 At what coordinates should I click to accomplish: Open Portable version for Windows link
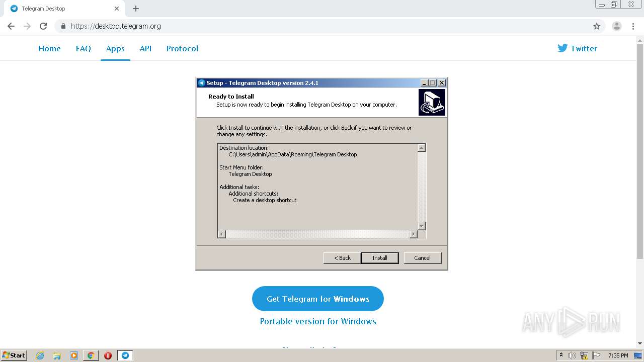coord(318,321)
